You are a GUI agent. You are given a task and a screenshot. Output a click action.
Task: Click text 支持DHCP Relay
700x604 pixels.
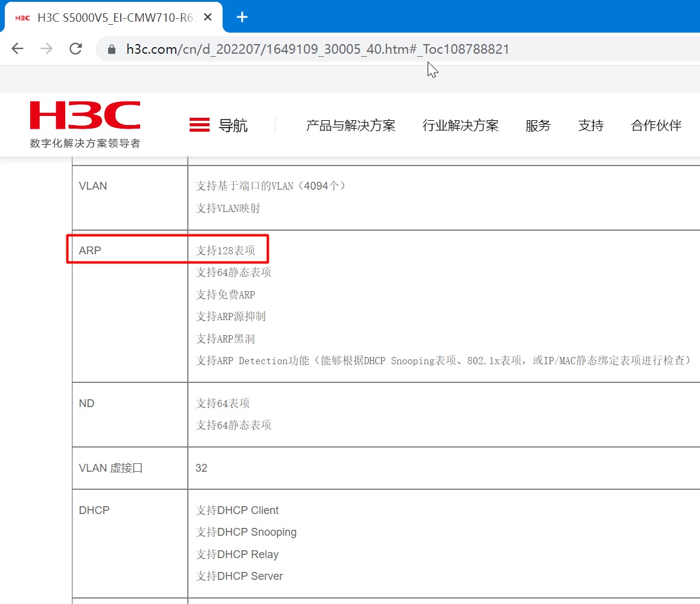pos(237,554)
